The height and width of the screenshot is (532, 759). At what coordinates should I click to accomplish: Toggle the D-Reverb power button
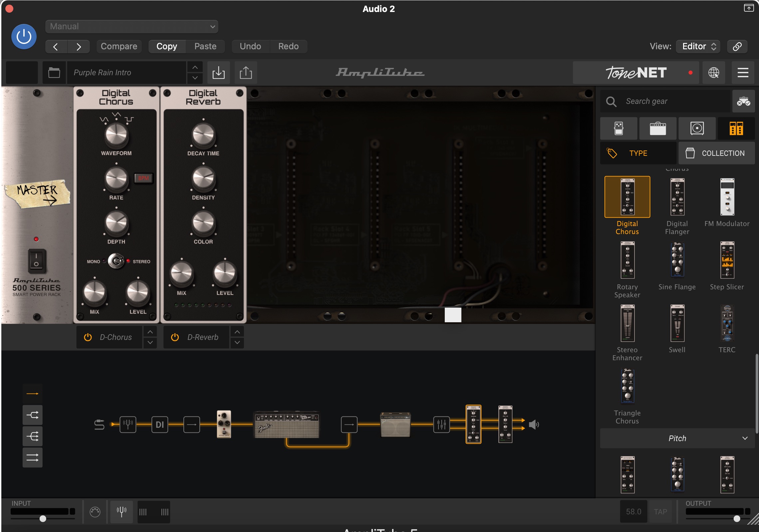click(x=175, y=337)
